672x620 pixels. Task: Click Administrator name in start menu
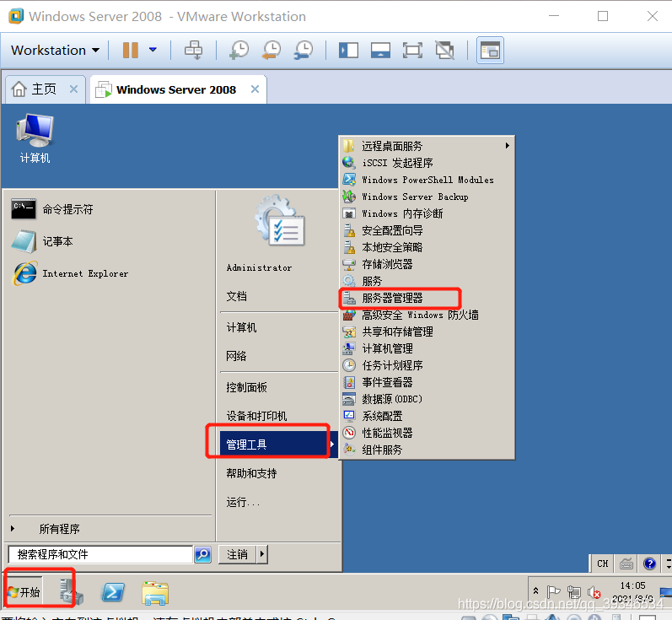pos(260,268)
